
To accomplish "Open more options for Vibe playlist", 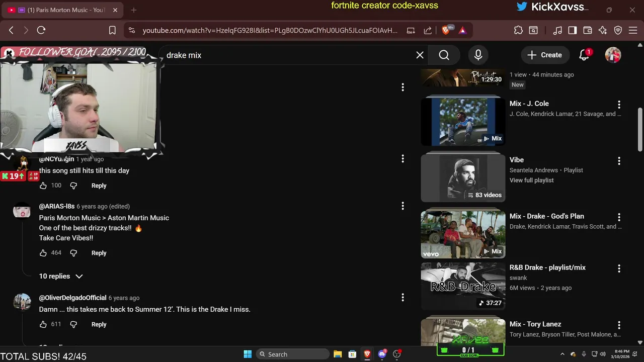I will point(619,161).
